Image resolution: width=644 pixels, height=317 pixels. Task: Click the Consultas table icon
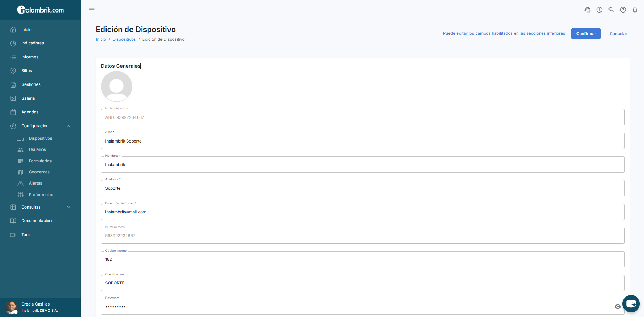point(13,207)
